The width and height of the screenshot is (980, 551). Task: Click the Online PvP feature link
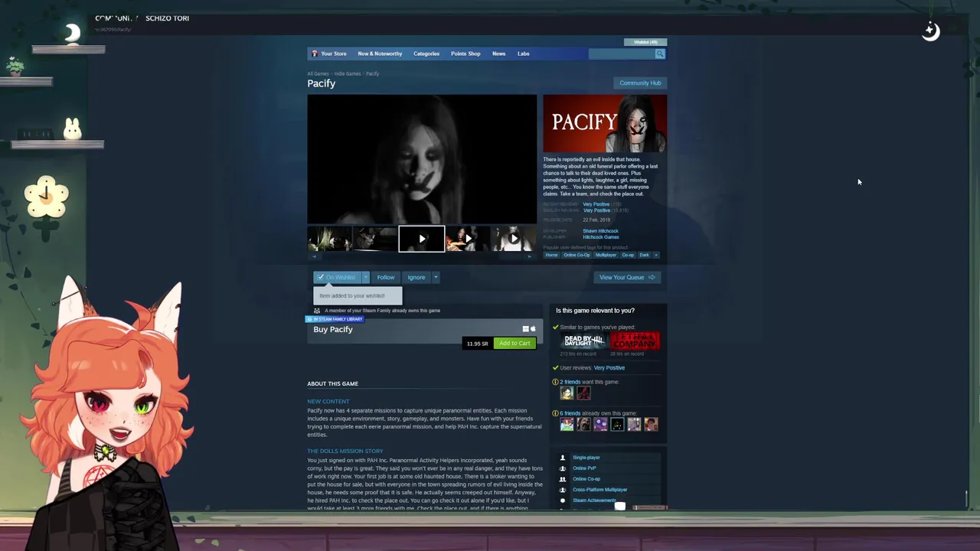(584, 468)
